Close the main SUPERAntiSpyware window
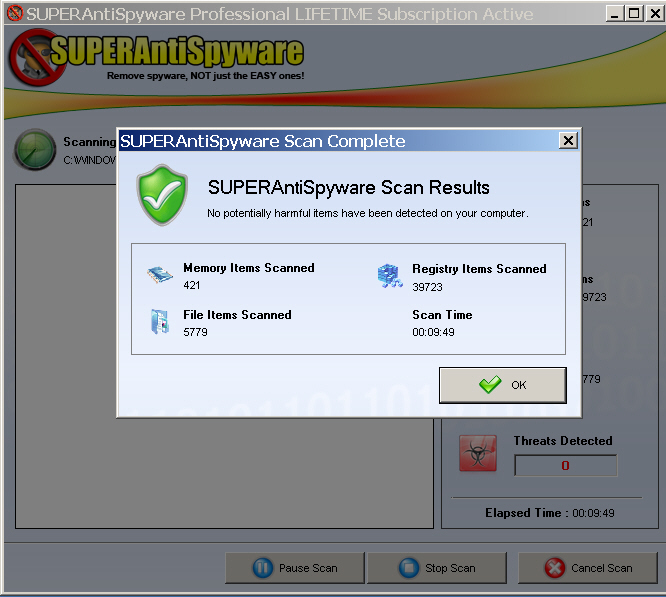The image size is (666, 597). click(655, 14)
